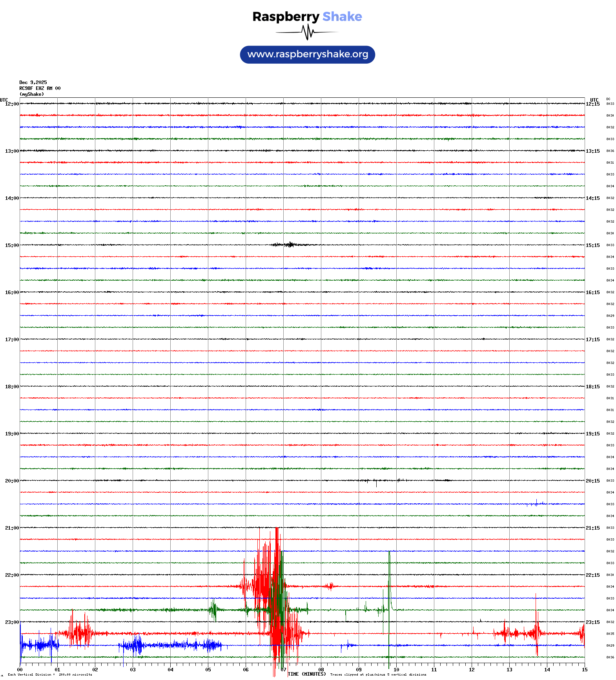Image resolution: width=616 pixels, height=680 pixels.
Task: Click the 'Each Vertical Division' scale note
Action: coord(50,675)
